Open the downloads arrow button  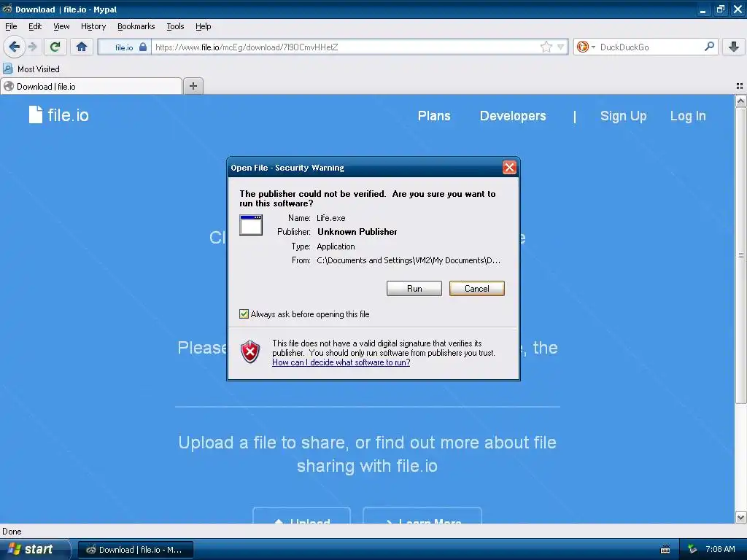734,47
